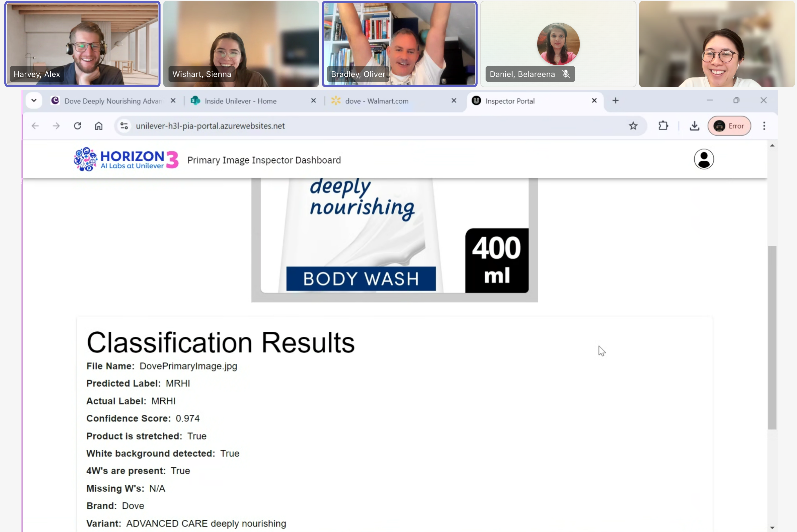Close the Inside Unilever - Home tab
The image size is (797, 532).
[x=313, y=101]
